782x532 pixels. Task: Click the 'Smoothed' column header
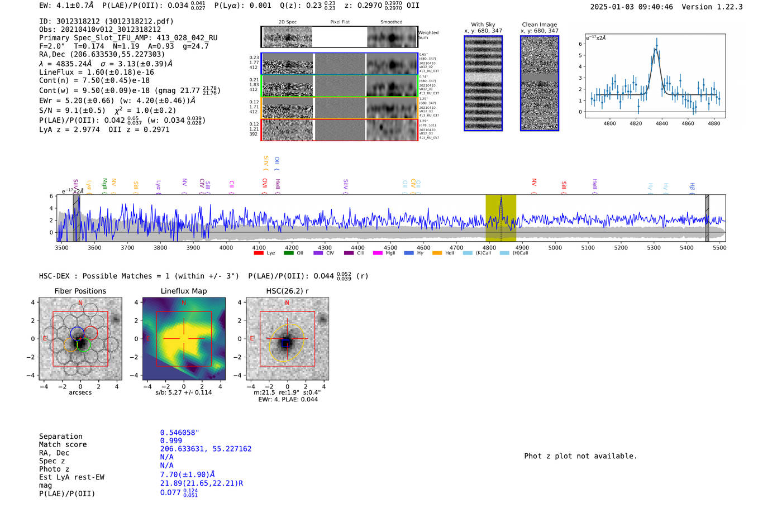[x=392, y=22]
